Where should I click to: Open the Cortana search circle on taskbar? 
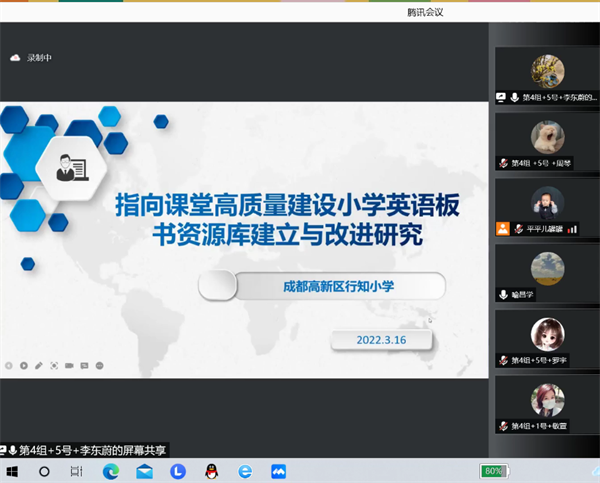45,471
